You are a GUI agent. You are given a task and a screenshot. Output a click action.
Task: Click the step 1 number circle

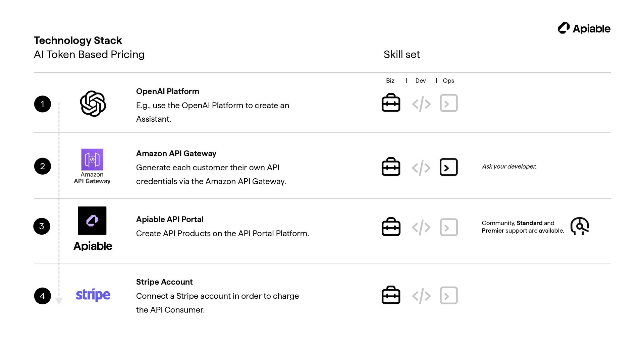click(x=43, y=104)
